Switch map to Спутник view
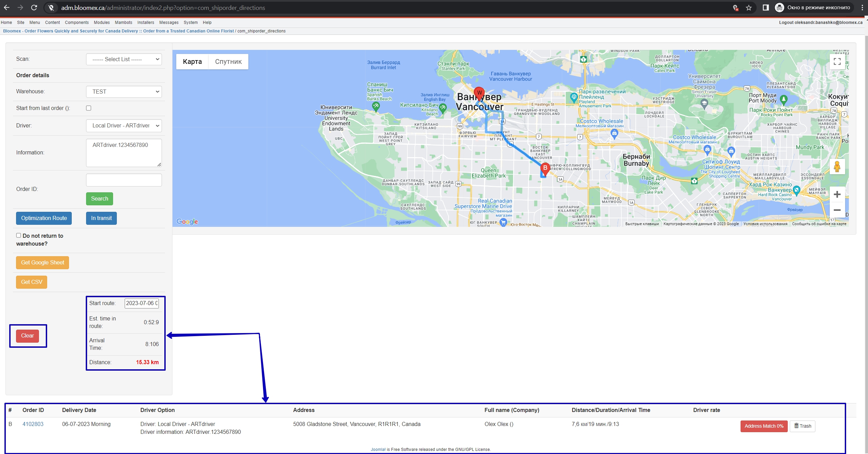Image resolution: width=868 pixels, height=454 pixels. 228,61
